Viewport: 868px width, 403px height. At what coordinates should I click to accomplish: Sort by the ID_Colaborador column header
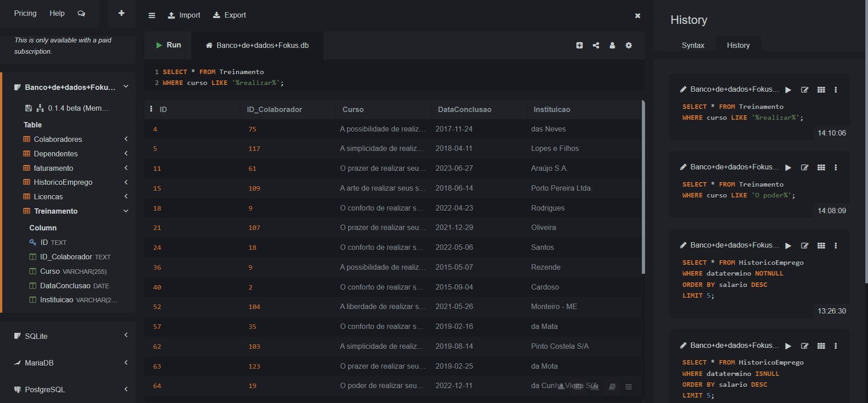pos(275,109)
